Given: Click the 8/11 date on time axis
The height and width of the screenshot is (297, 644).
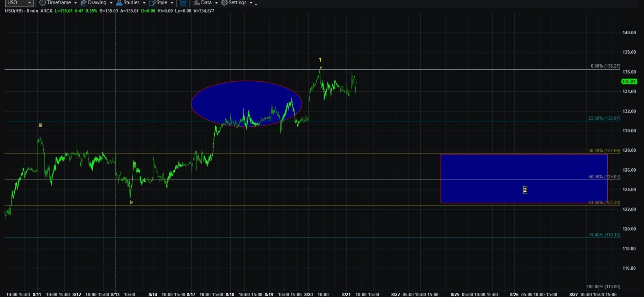Looking at the screenshot, I should tap(37, 295).
